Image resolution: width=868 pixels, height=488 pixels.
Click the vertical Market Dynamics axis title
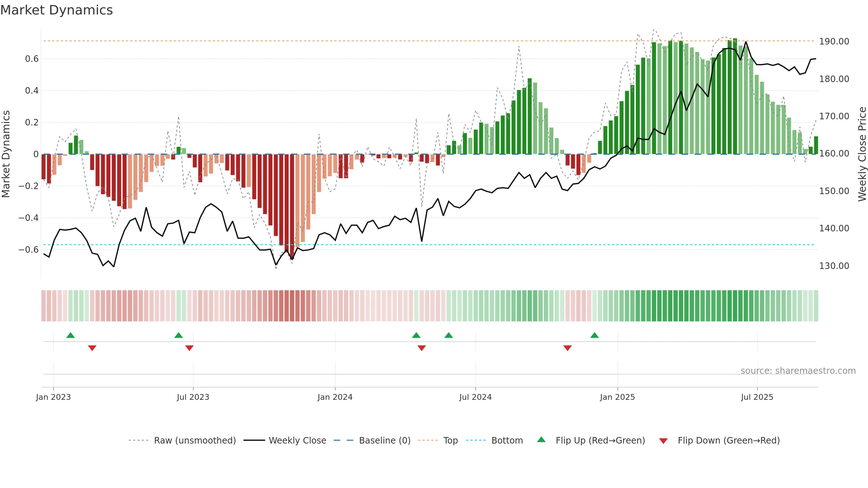tap(6, 154)
